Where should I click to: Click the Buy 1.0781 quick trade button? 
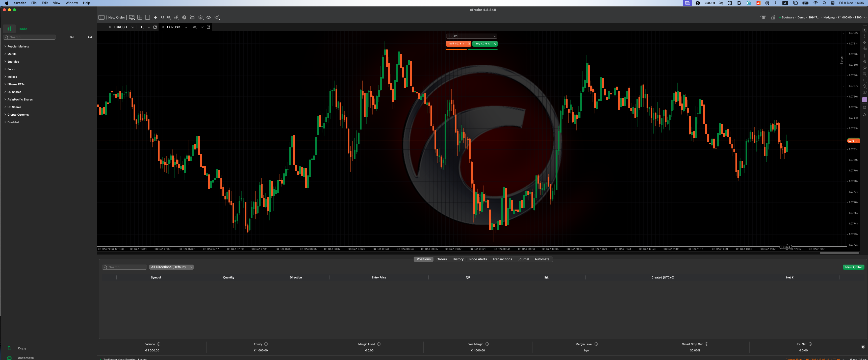point(485,44)
